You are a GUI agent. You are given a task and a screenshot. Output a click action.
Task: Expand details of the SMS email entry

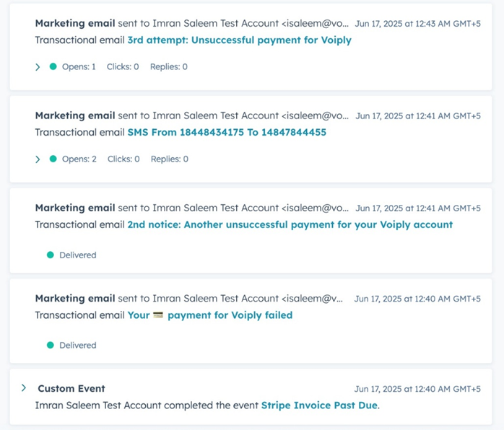(x=38, y=159)
